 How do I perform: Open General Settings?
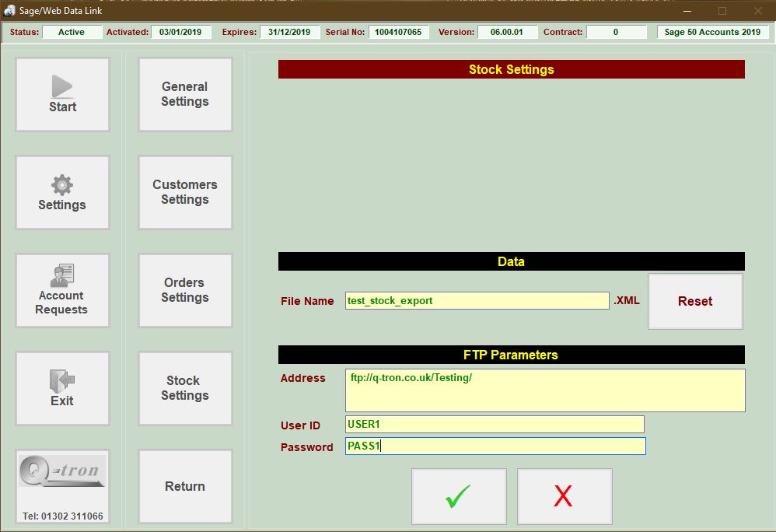[x=185, y=95]
